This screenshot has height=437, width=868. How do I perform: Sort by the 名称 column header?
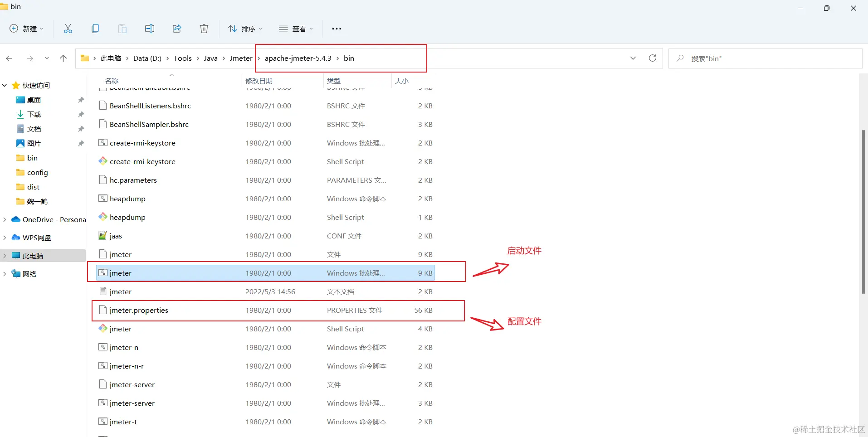[112, 81]
